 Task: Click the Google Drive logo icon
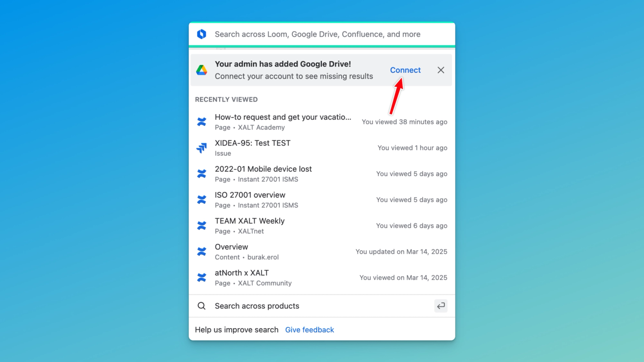[x=202, y=70]
